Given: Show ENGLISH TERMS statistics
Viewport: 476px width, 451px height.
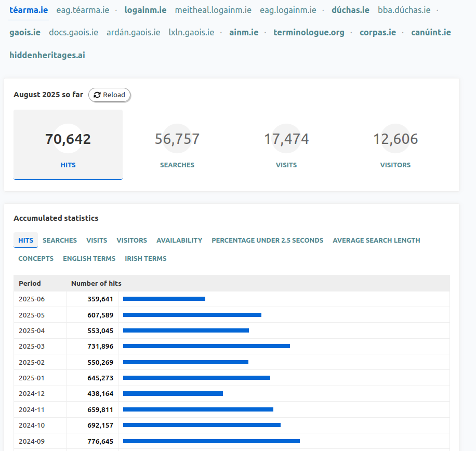Looking at the screenshot, I should (x=89, y=258).
